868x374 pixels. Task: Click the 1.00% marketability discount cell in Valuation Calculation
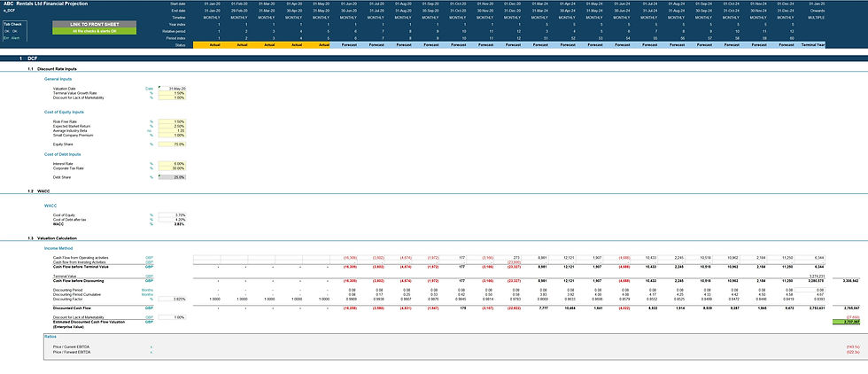click(172, 317)
